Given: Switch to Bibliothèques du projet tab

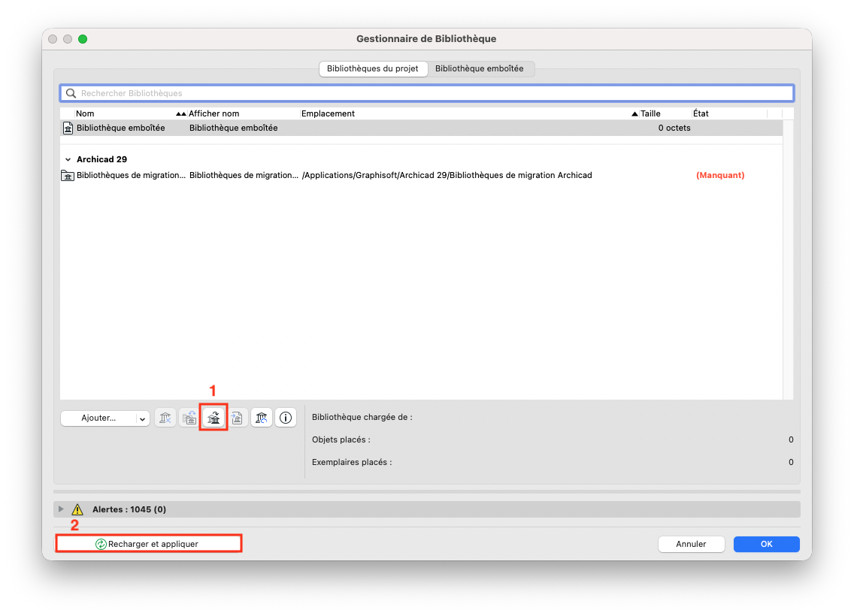Looking at the screenshot, I should pos(373,68).
